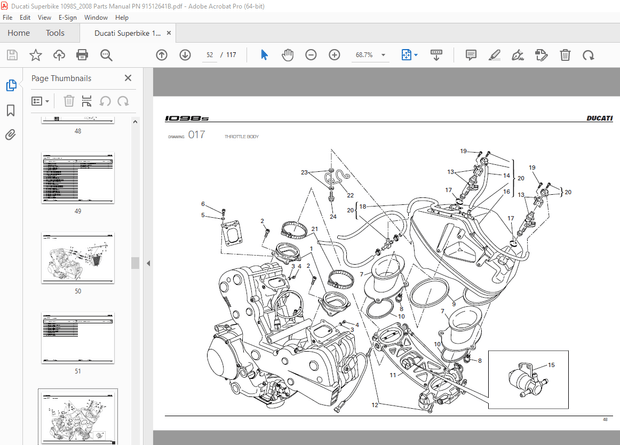Select page 50 thumbnail

click(78, 258)
